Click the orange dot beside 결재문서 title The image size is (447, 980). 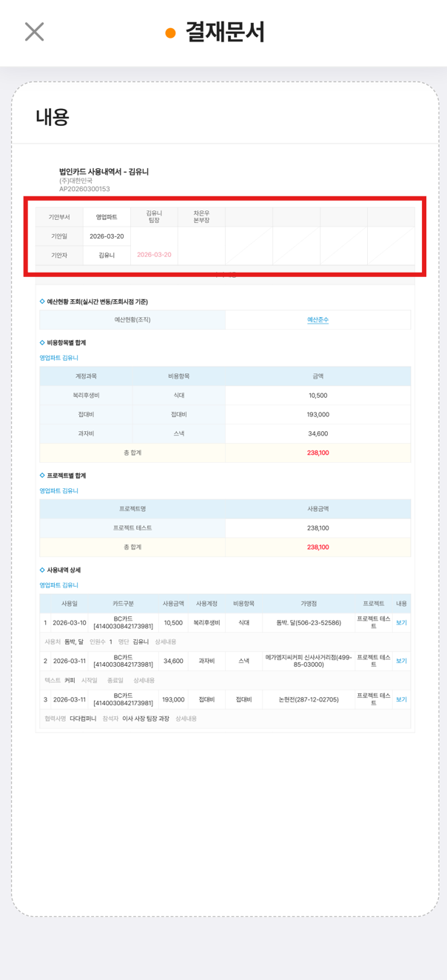tap(170, 33)
